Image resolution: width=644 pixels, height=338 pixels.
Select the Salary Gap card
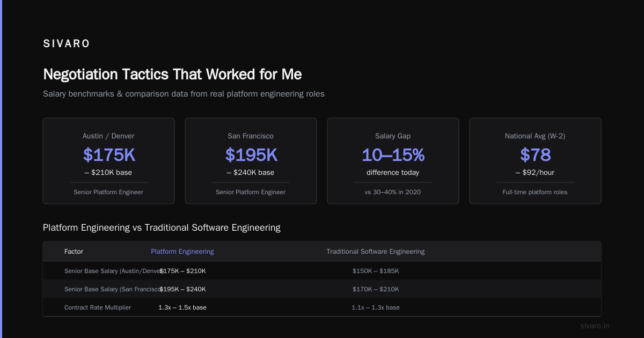[x=393, y=161]
